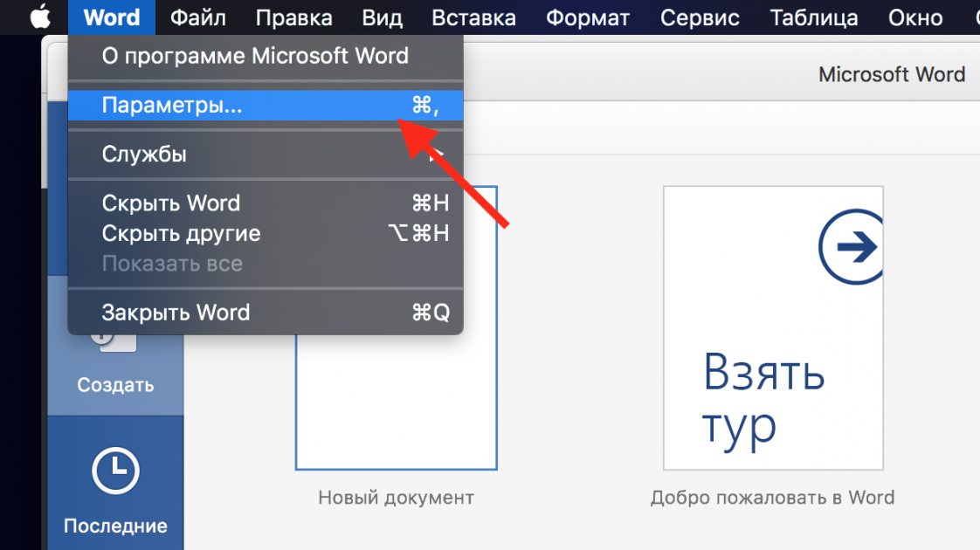Open the Сервис menu
Viewport: 980px width, 550px height.
tap(700, 17)
